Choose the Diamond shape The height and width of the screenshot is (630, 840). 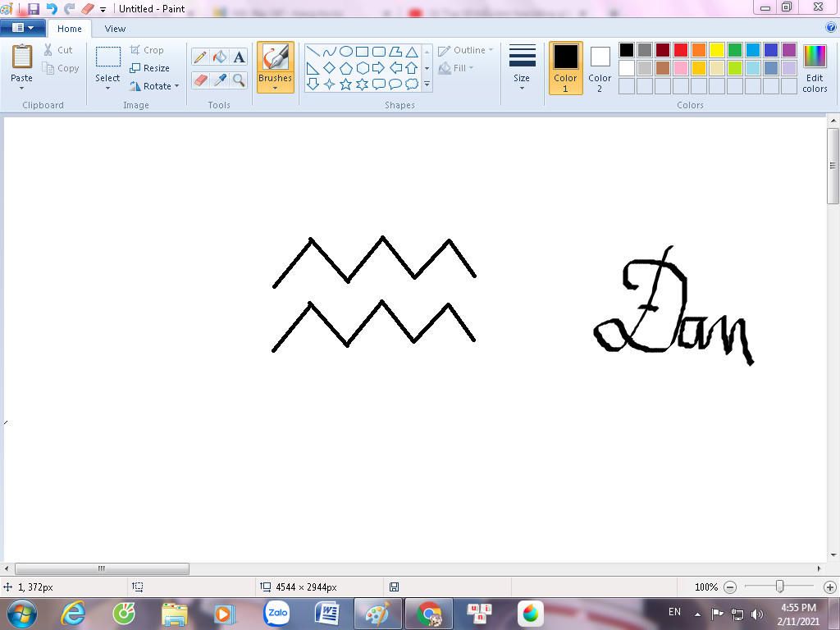[x=330, y=68]
